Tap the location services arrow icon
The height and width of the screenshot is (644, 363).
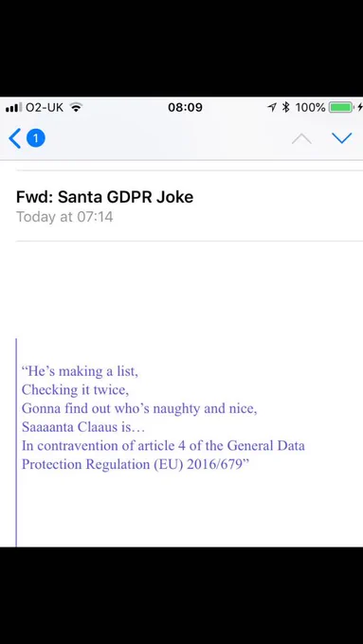(x=272, y=108)
